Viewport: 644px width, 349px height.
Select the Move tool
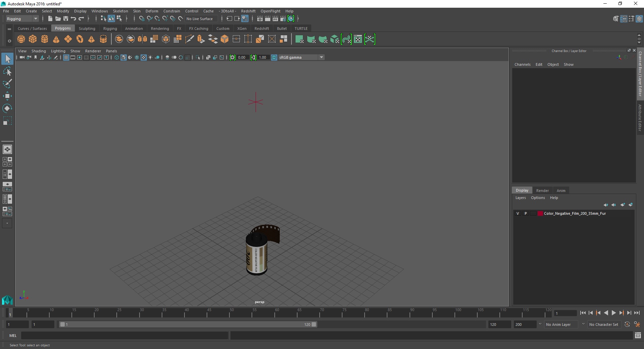pos(7,96)
